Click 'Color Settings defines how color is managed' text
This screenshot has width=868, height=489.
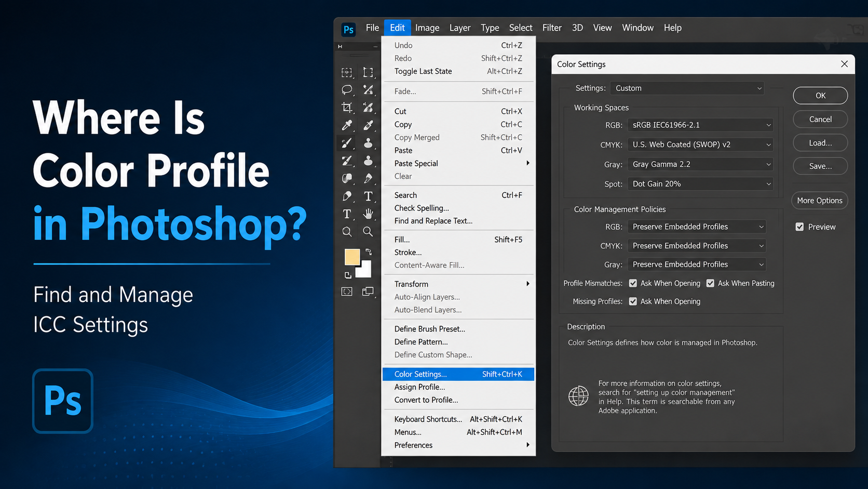(x=662, y=342)
